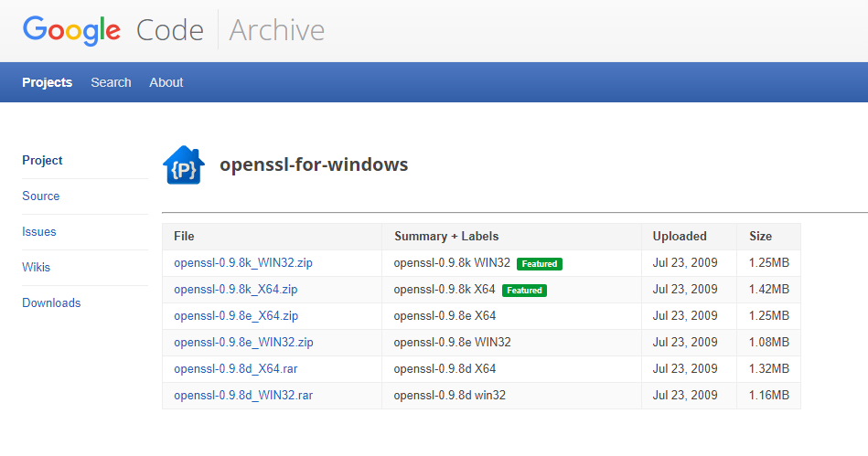Click Featured badge on 0.9.8k X64 row
This screenshot has width=868, height=456.
pyautogui.click(x=524, y=291)
